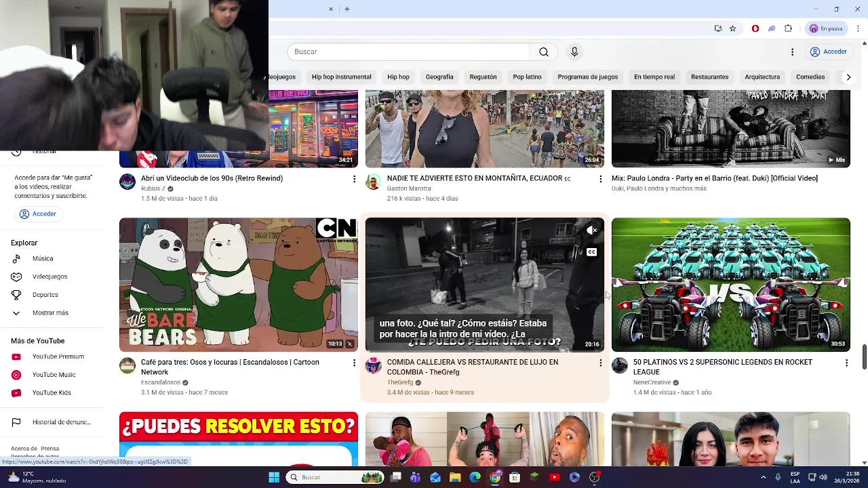Open YouTube settings three-dot menu beside Acceder
Screen dimensions: 868x488
point(792,52)
